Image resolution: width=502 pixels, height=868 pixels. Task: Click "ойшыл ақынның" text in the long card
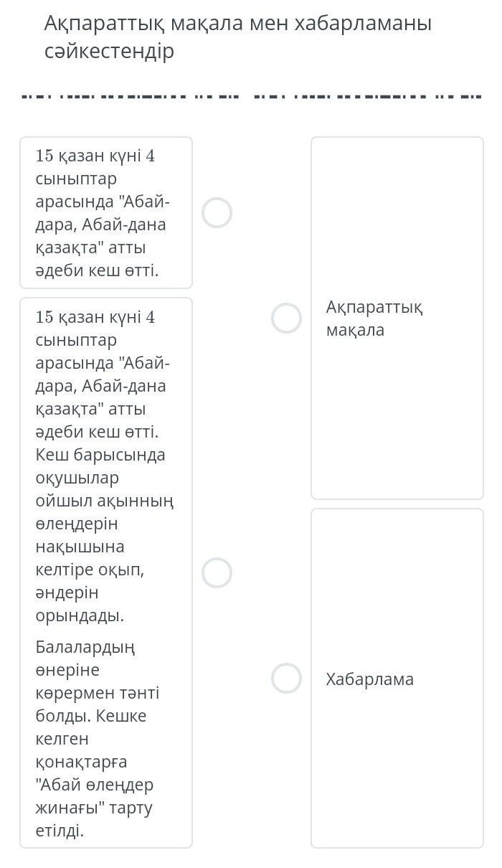105,501
